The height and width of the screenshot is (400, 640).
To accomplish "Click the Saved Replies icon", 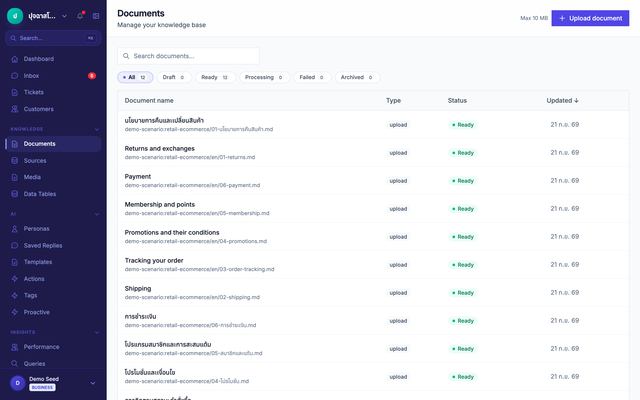I will (x=15, y=245).
